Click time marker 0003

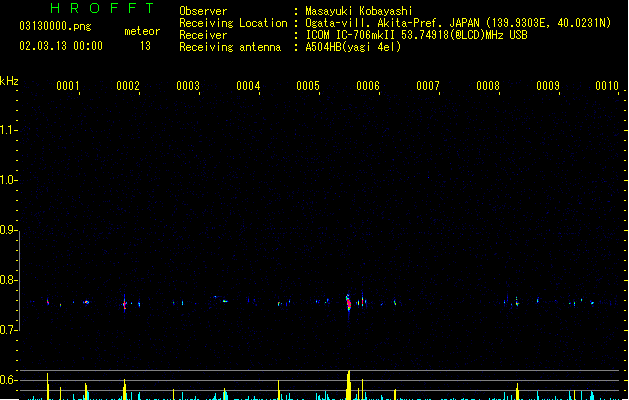coord(188,86)
